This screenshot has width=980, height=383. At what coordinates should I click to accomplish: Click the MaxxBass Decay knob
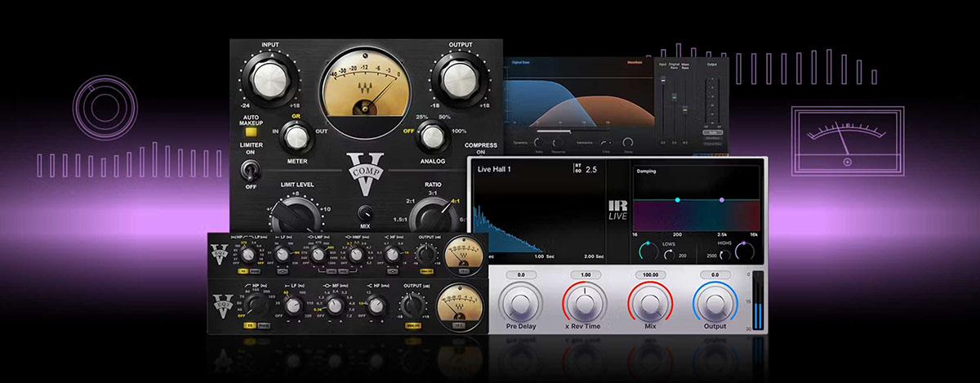[x=628, y=142]
